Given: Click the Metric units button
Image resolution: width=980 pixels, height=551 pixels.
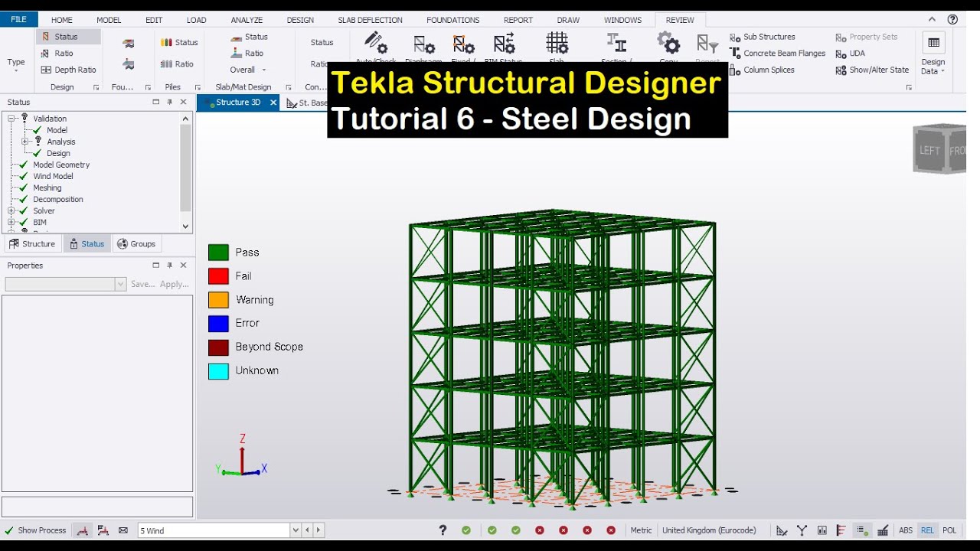Looking at the screenshot, I should (x=641, y=530).
